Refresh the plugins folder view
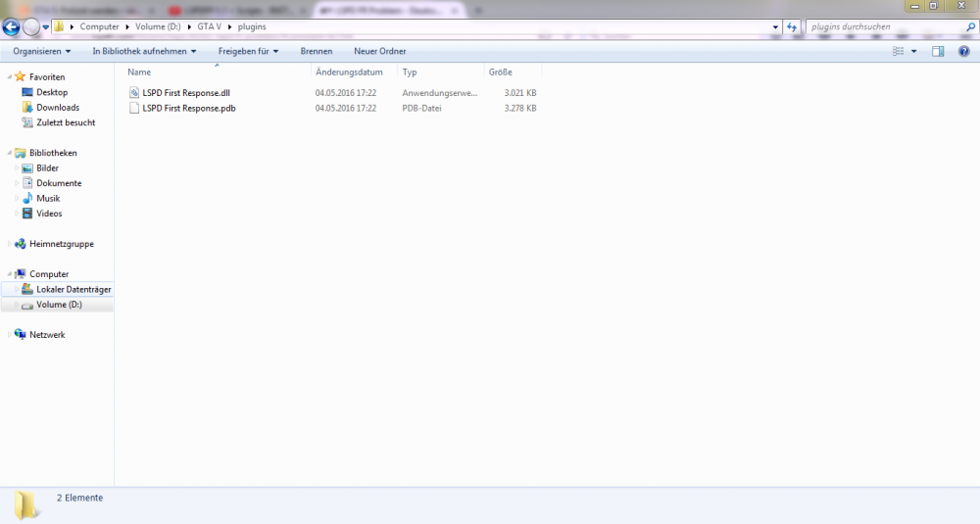Screen dimensions: 980x524 [792, 26]
